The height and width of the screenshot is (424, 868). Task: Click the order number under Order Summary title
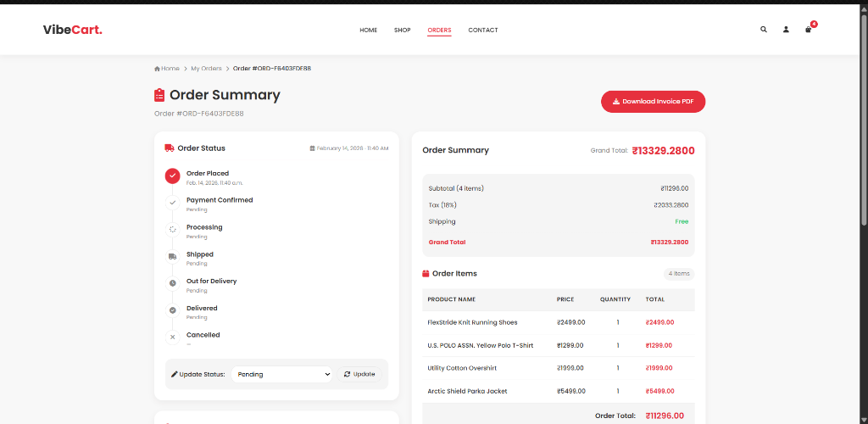click(199, 114)
